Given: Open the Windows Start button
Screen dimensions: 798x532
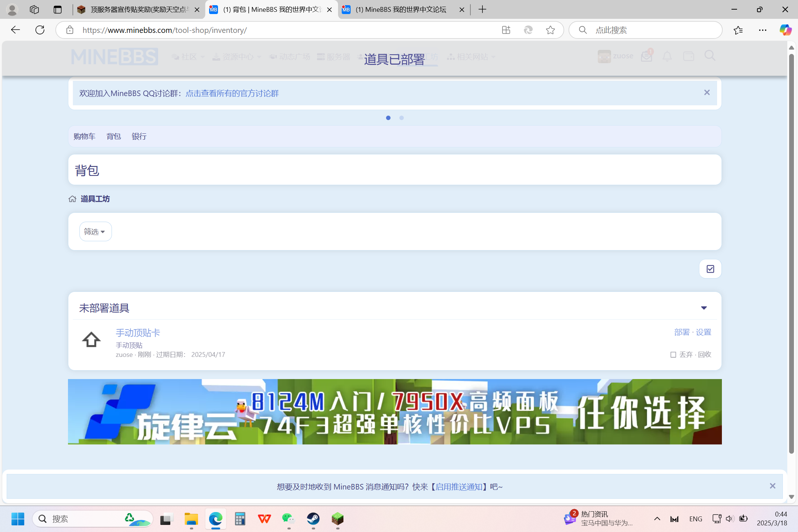Looking at the screenshot, I should 17,519.
